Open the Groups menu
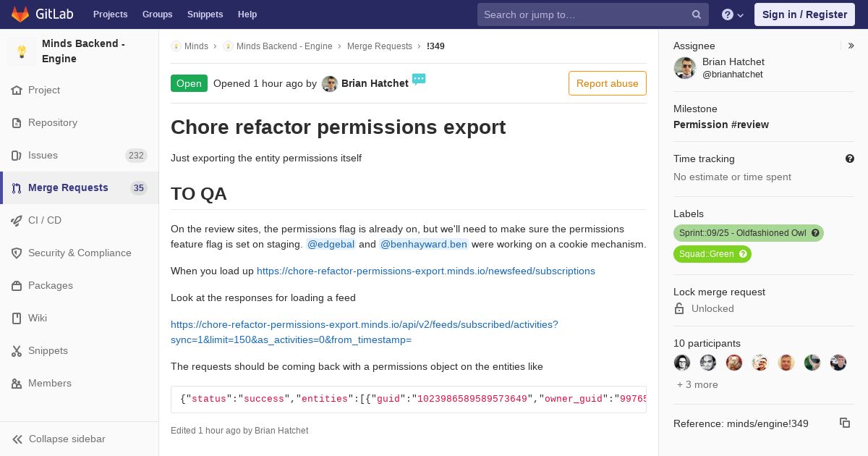868x456 pixels. tap(157, 14)
